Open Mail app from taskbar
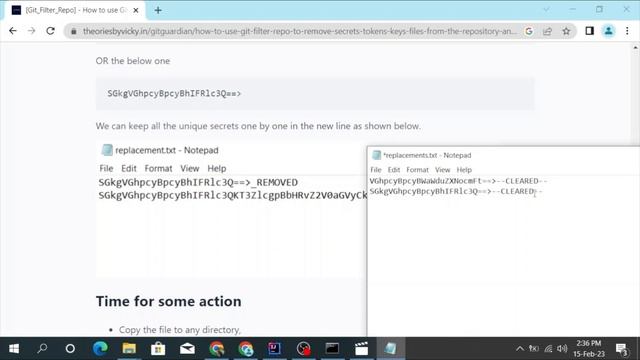Image resolution: width=640 pixels, height=360 pixels. click(187, 349)
